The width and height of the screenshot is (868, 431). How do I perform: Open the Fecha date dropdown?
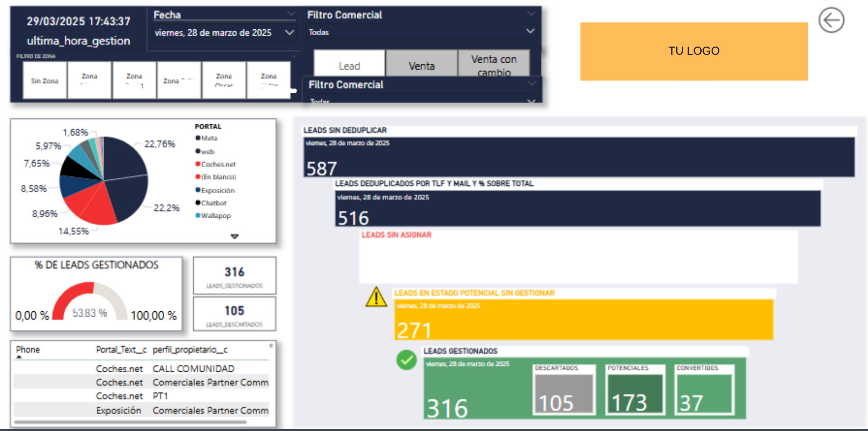tap(224, 33)
